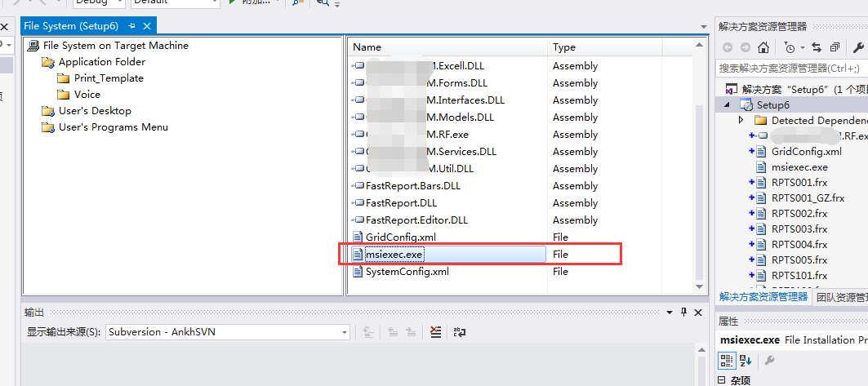Viewport: 868px width, 386px height.
Task: Select the 解决方案 "Setup6" solution node
Action: (x=804, y=89)
